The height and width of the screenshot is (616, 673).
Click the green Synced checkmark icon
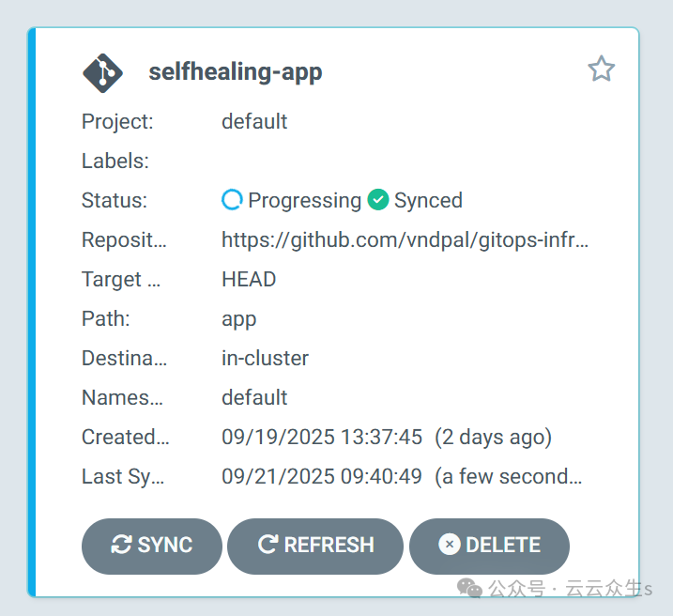[378, 200]
